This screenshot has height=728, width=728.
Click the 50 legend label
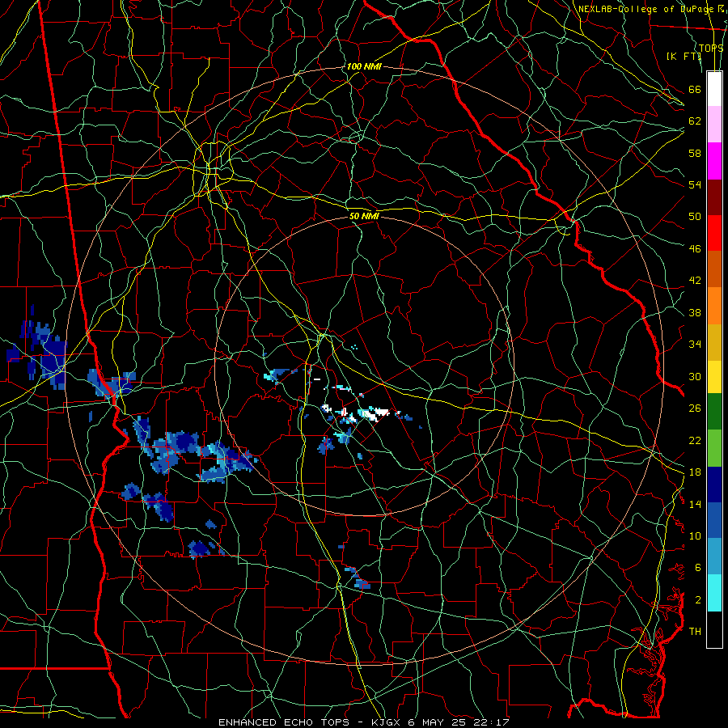[695, 216]
